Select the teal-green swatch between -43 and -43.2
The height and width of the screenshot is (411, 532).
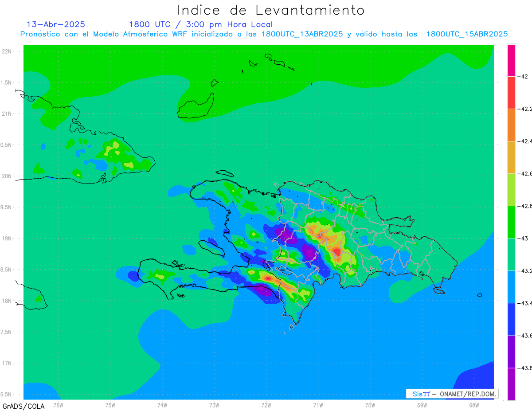click(511, 254)
